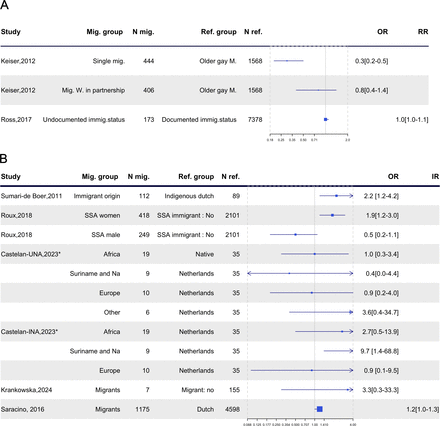Click the Keiser,2012 Single mig. row label
Screen dimensions: 440x426
point(18,61)
